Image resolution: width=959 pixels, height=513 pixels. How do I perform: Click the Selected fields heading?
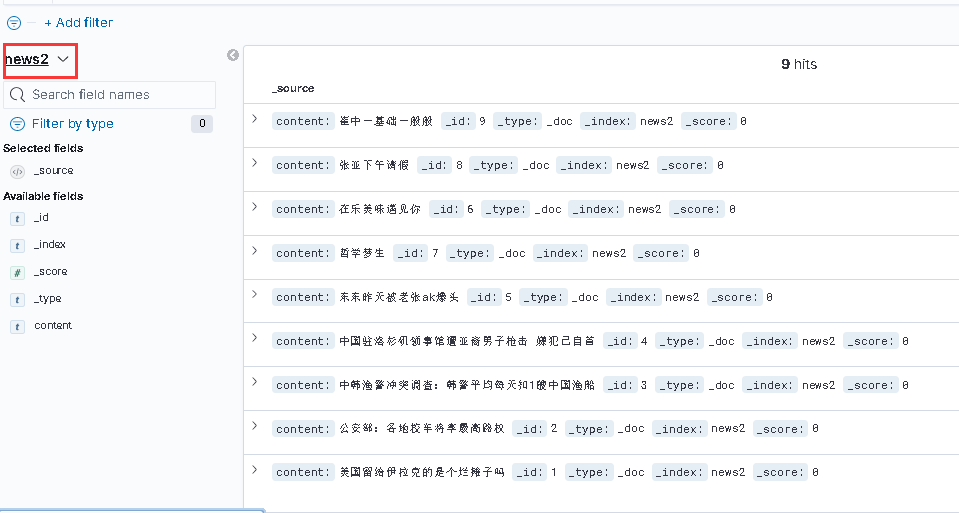point(43,148)
